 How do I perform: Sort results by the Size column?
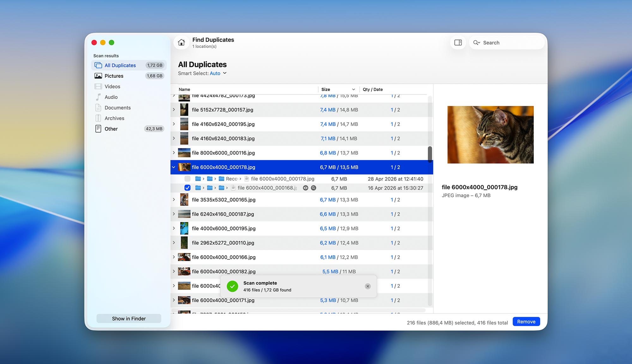[x=325, y=89]
